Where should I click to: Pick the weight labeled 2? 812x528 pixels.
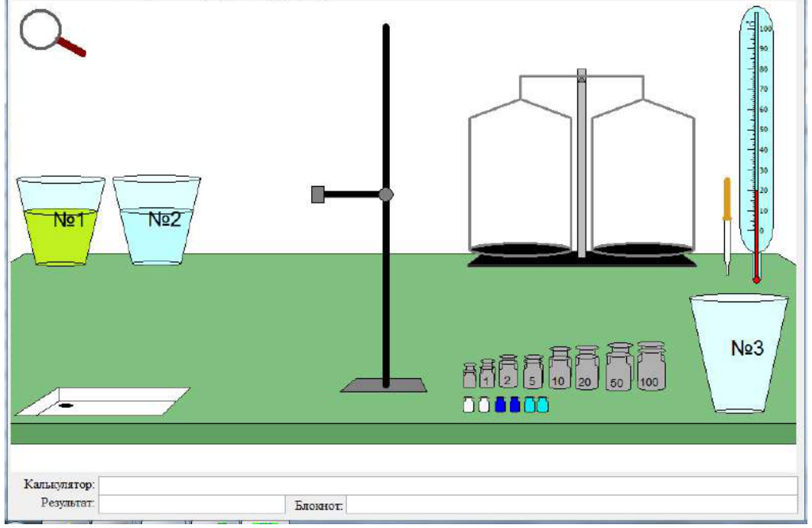[508, 372]
